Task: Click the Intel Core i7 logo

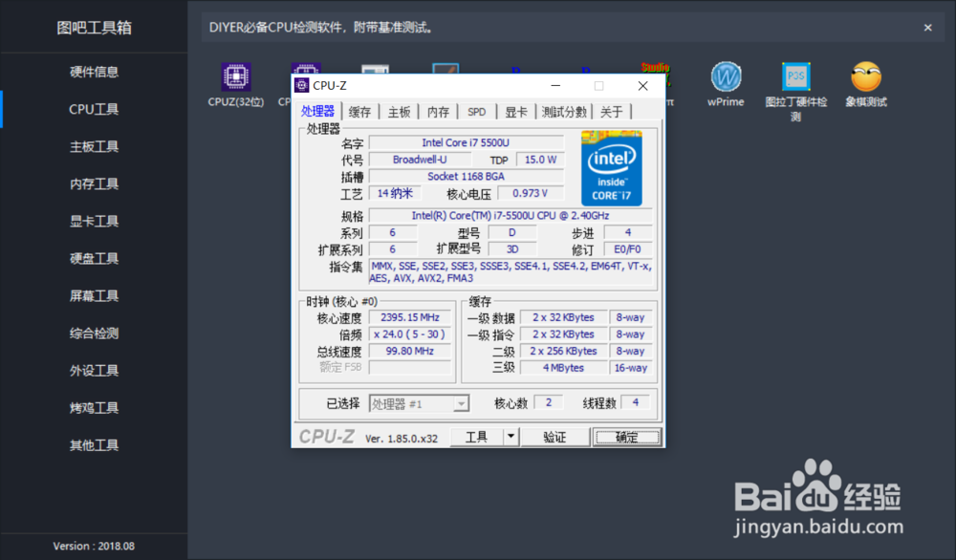Action: (611, 168)
